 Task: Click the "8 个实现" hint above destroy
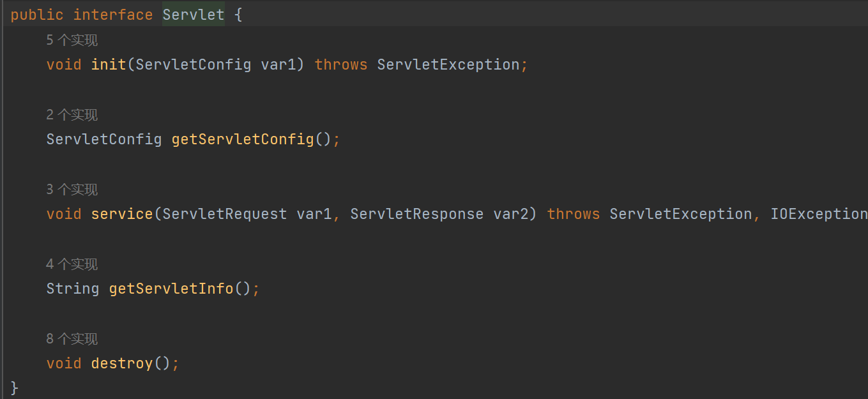[x=72, y=340]
